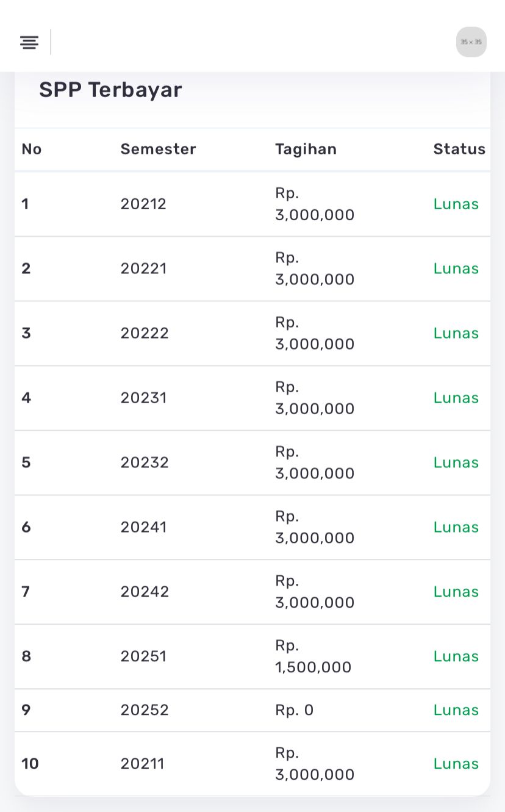Image resolution: width=505 pixels, height=812 pixels.
Task: Select semester 20221 cell
Action: pyautogui.click(x=143, y=268)
